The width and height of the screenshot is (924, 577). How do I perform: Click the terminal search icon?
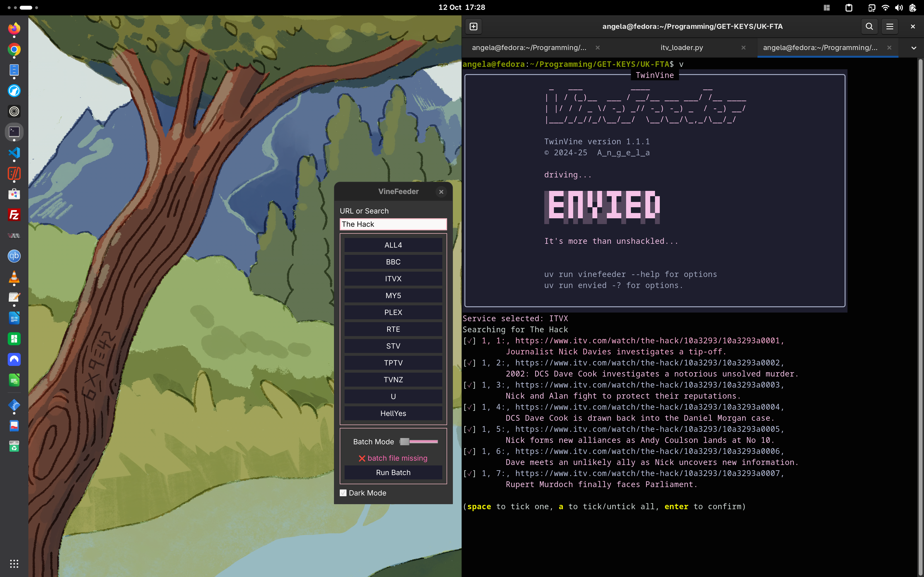pyautogui.click(x=869, y=26)
